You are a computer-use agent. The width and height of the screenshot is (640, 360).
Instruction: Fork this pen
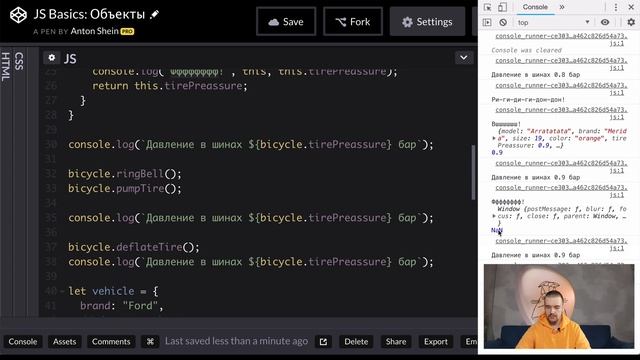(353, 22)
